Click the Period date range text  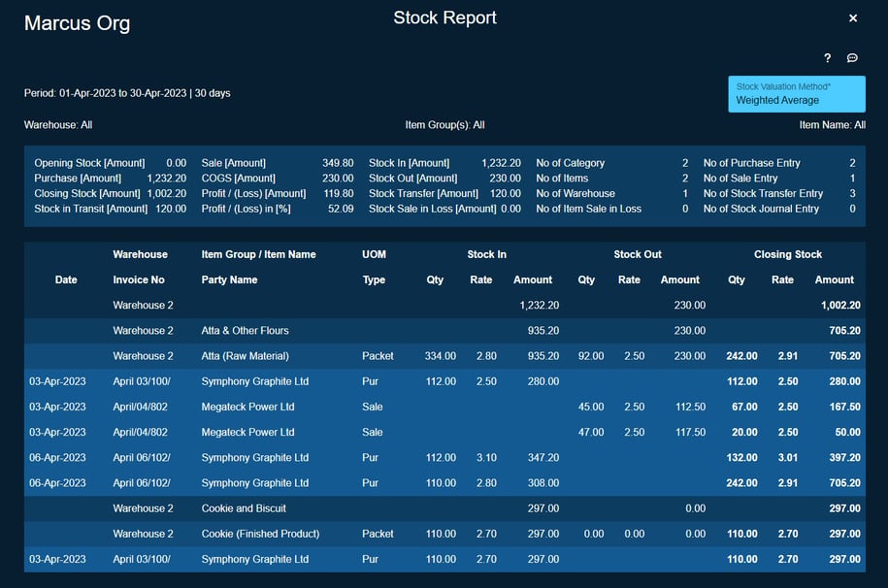pos(127,93)
